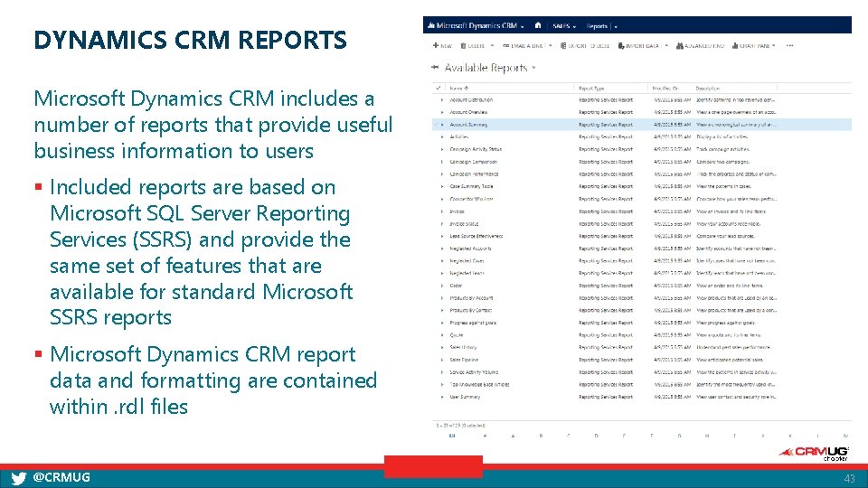Open the Products By Contact report
This screenshot has height=488, width=868.
470,310
